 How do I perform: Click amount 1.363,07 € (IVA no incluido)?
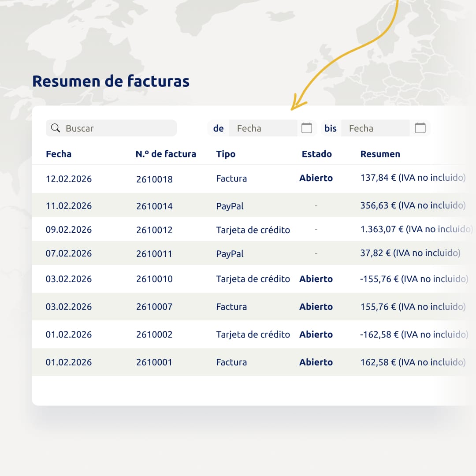pos(416,229)
